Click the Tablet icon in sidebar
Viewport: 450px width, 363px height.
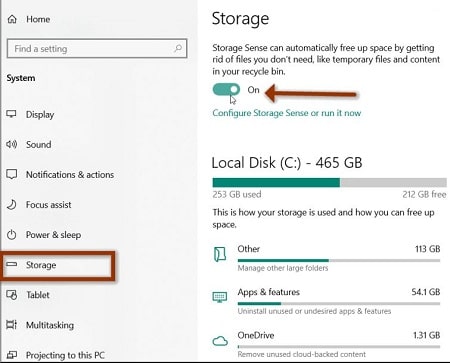12,295
